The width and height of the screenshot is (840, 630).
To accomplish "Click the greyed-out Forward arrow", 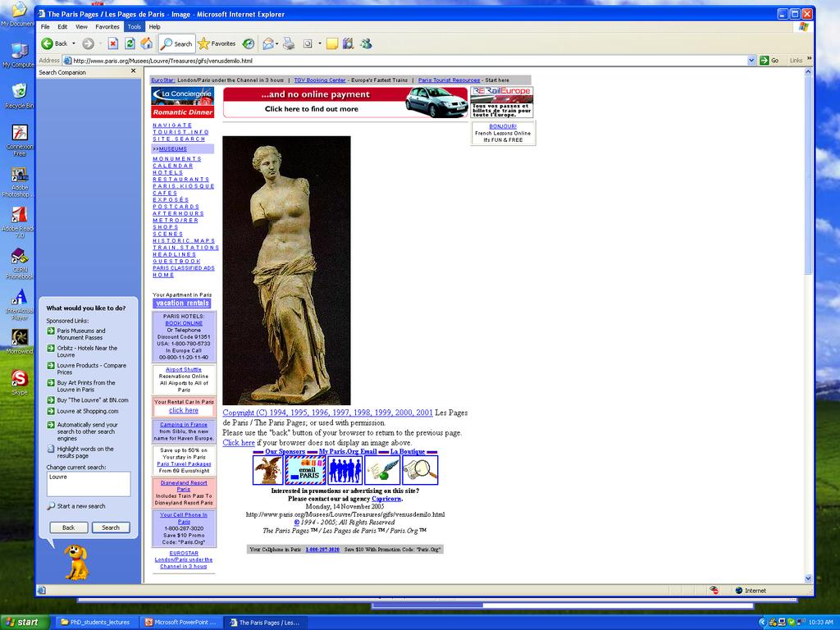I will (x=89, y=44).
